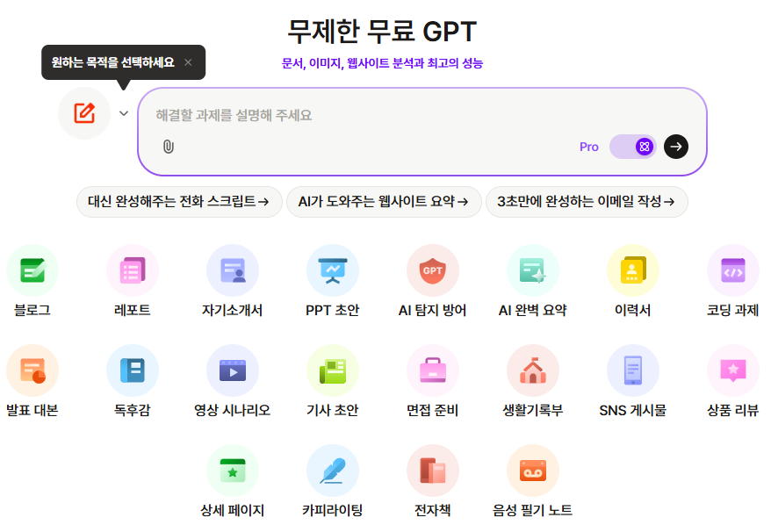Click the red edit purpose icon

[x=84, y=113]
